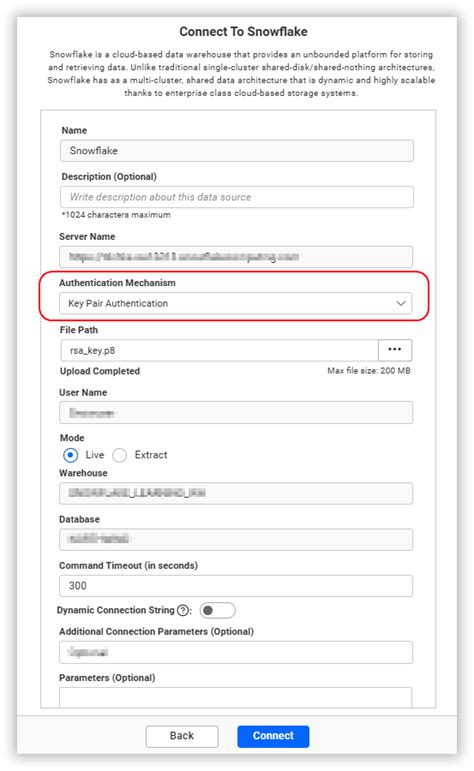Toggle the Dynamic Connection String switch
This screenshot has height=771, width=474.
point(217,610)
